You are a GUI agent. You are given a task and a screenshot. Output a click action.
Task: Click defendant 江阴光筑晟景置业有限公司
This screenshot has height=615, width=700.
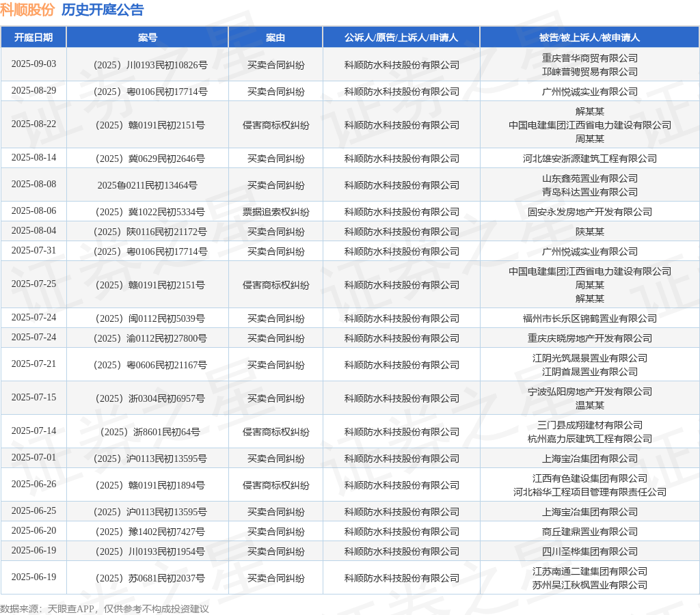pyautogui.click(x=590, y=358)
